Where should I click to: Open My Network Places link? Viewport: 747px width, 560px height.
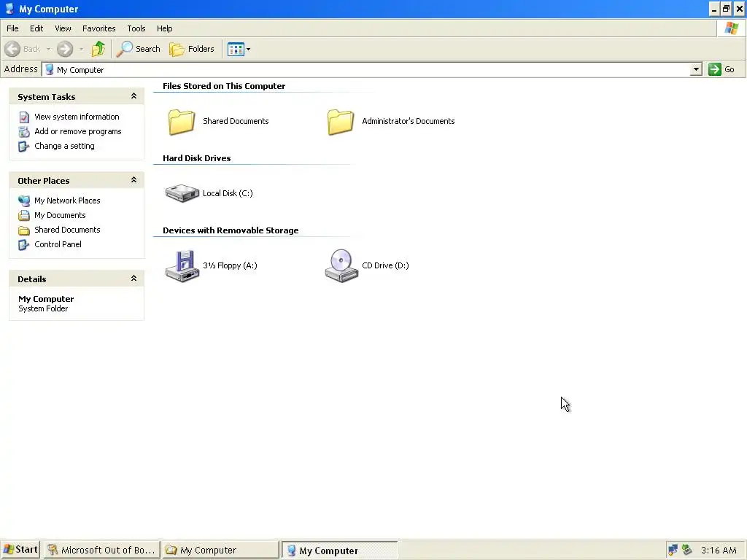point(67,201)
